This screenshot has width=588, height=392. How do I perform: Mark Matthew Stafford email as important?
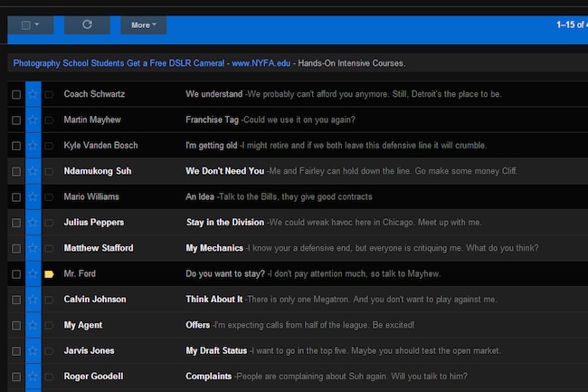[49, 248]
